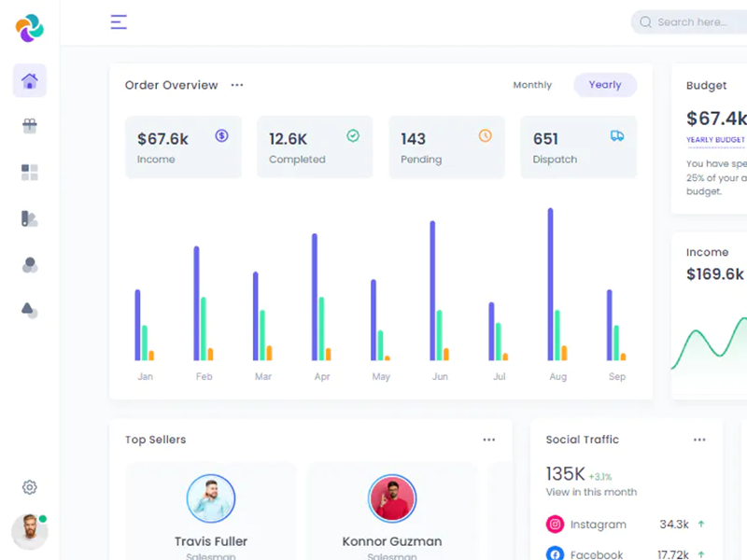Open Konnor Guzman's name
The image size is (747, 560).
click(392, 541)
